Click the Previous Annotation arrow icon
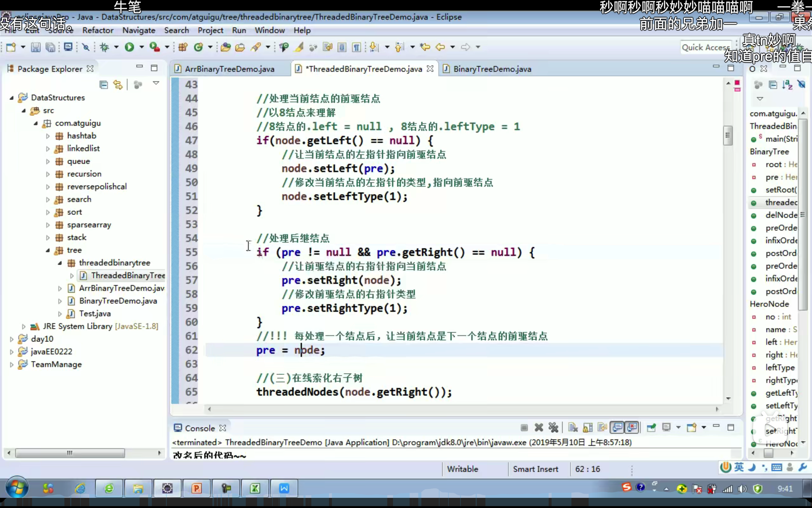The image size is (812, 508). [399, 47]
